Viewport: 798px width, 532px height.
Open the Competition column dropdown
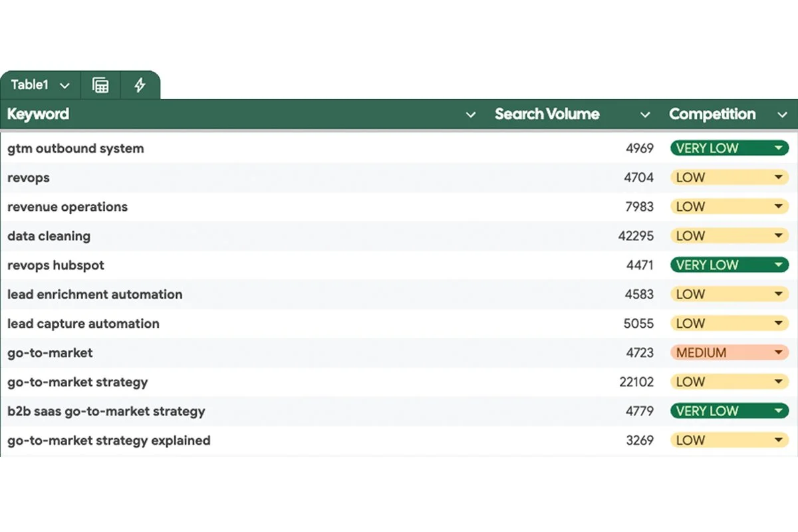point(783,114)
